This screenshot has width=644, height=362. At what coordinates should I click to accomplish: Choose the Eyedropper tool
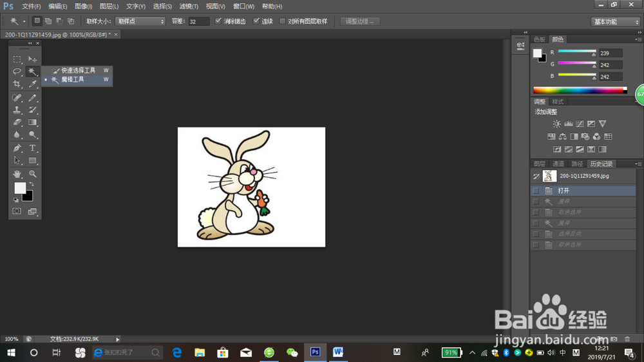(32, 84)
